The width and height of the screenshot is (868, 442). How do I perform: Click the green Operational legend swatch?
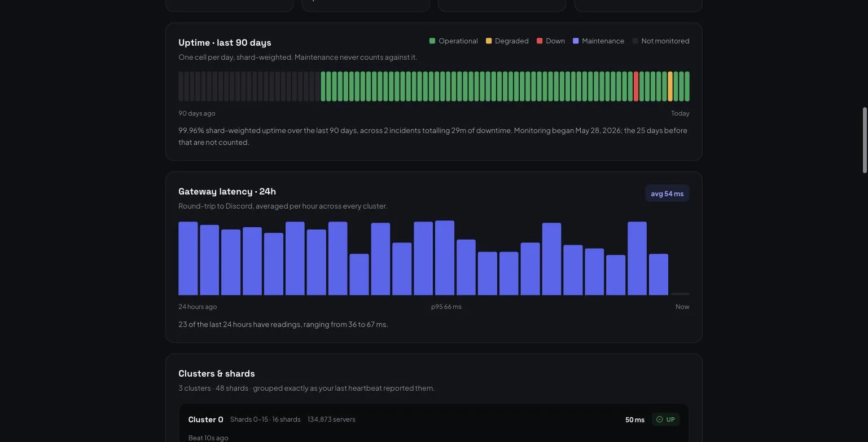[432, 41]
